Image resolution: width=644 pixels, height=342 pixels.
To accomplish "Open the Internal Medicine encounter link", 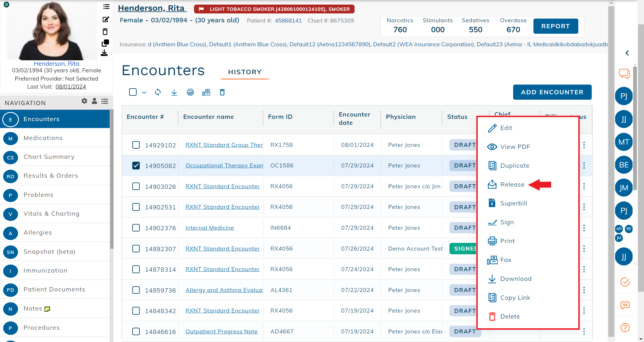I will tap(209, 228).
